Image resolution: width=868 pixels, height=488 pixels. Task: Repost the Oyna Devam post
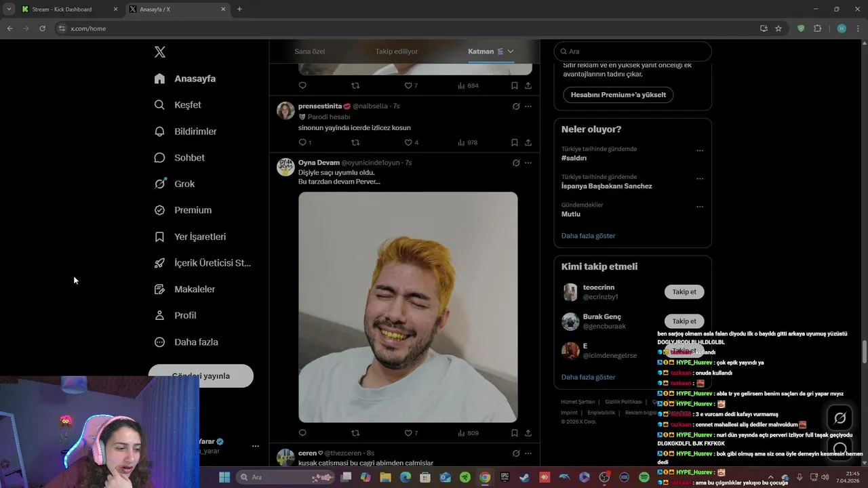coord(355,433)
